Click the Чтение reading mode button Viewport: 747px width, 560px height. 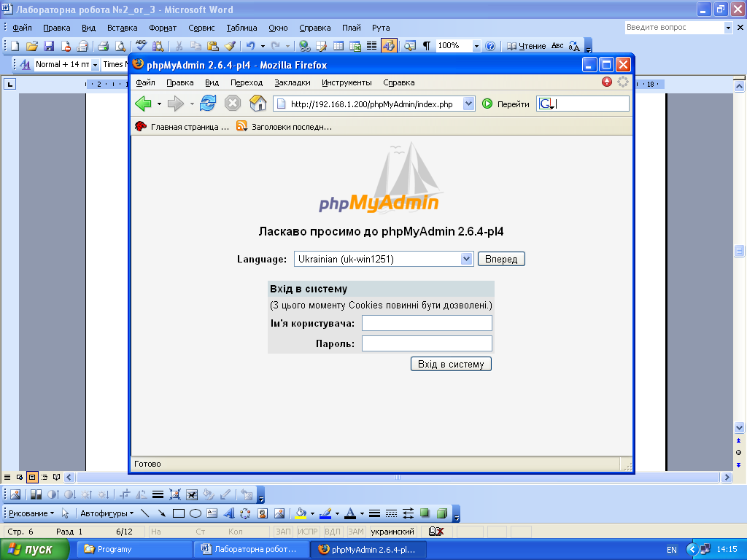[526, 46]
